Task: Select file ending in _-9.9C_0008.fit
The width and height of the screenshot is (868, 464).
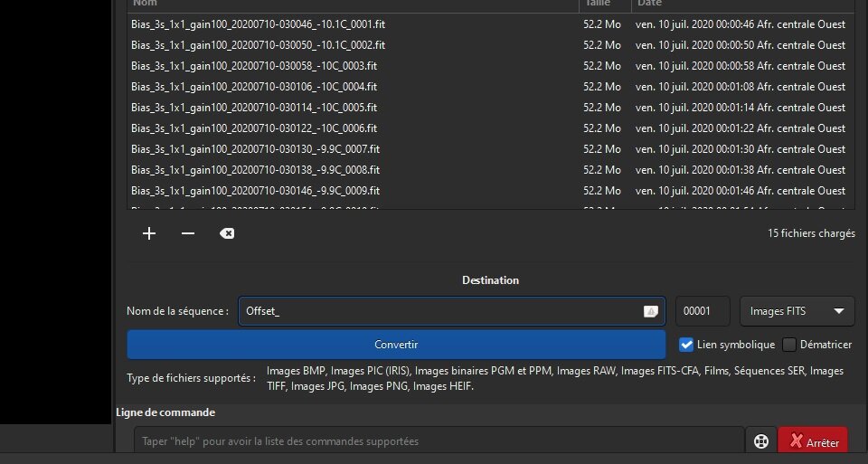Action: click(x=255, y=169)
